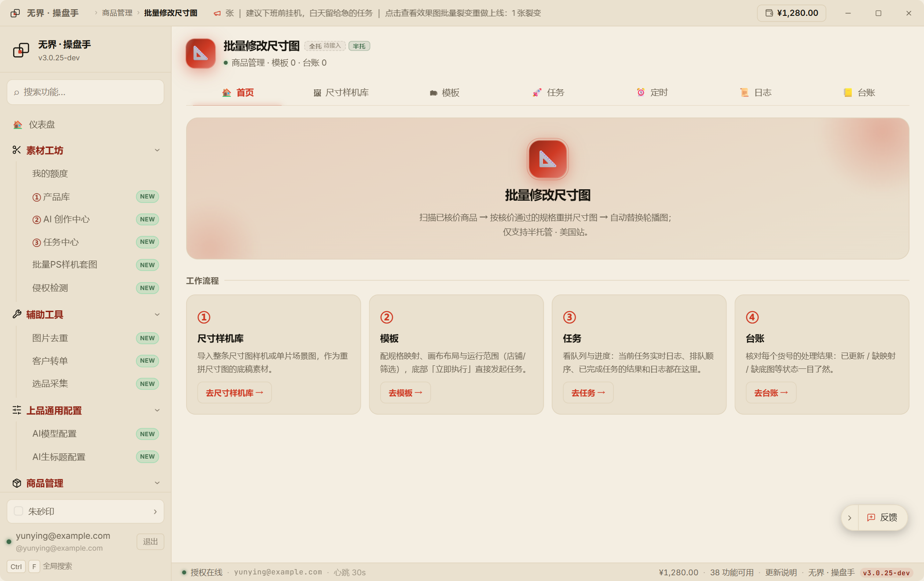Switch to the 尺寸样机库 tab
The image size is (924, 581).
pyautogui.click(x=341, y=92)
